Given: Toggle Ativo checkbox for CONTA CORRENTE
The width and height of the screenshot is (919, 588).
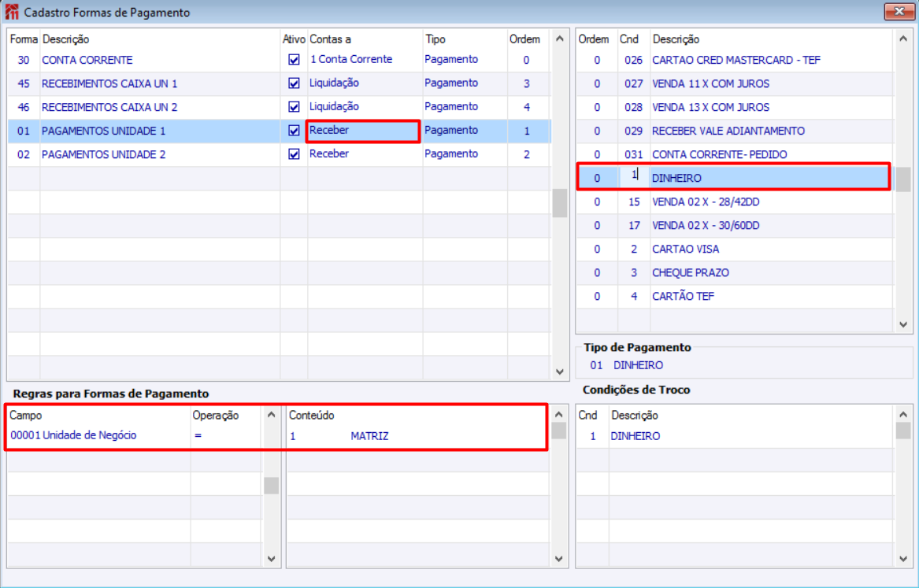Looking at the screenshot, I should [x=295, y=60].
